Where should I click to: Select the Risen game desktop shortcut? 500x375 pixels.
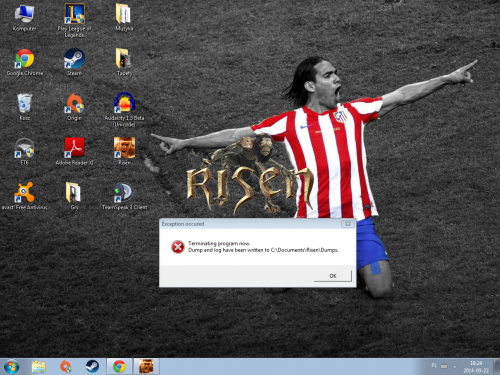pos(124,152)
